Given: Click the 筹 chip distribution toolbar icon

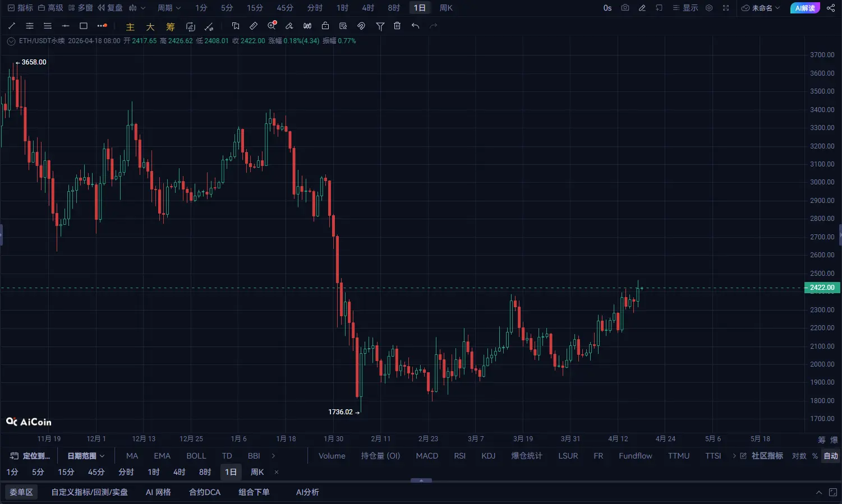Looking at the screenshot, I should tap(171, 26).
